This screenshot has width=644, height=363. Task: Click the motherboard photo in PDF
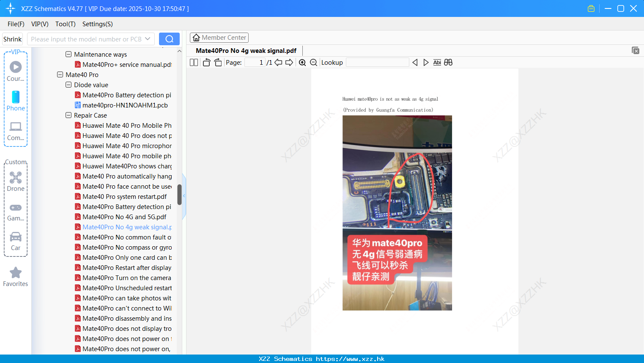pyautogui.click(x=397, y=213)
